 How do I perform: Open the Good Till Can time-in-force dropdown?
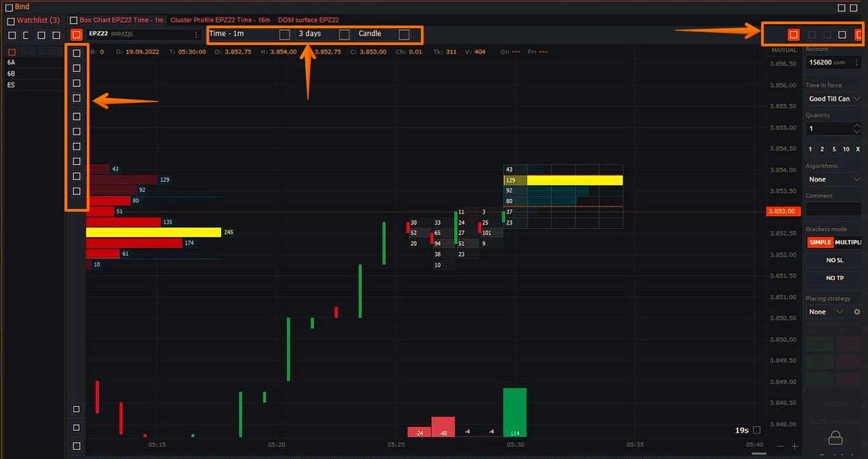coord(834,99)
